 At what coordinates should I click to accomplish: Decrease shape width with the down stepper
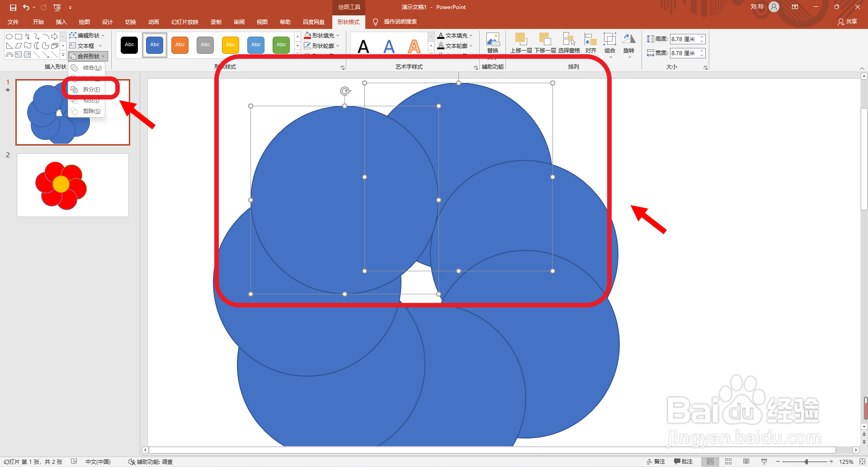point(702,56)
